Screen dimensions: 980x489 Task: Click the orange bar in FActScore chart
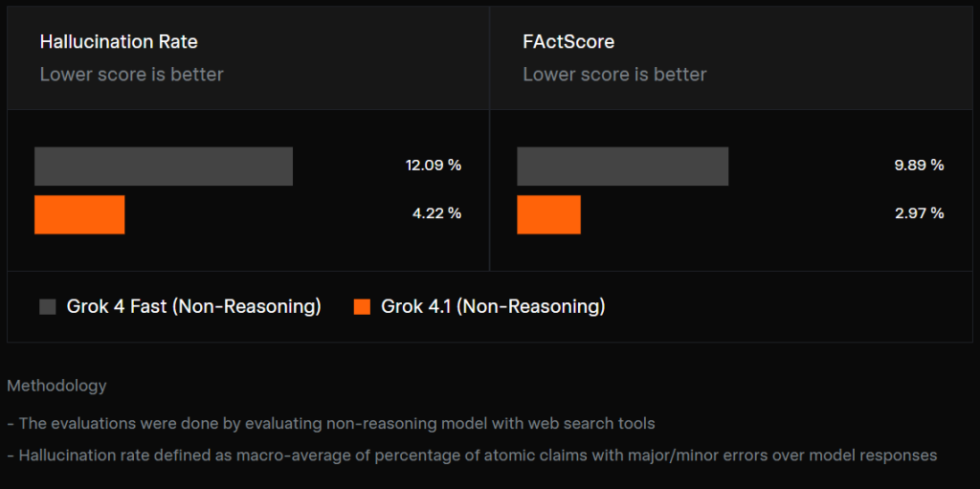548,214
